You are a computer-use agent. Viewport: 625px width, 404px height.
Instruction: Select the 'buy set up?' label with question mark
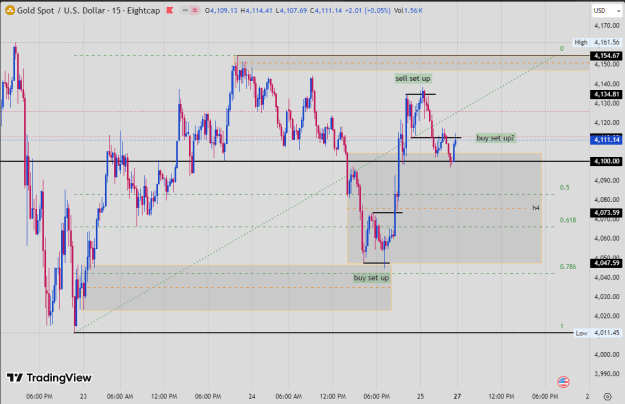(x=495, y=138)
